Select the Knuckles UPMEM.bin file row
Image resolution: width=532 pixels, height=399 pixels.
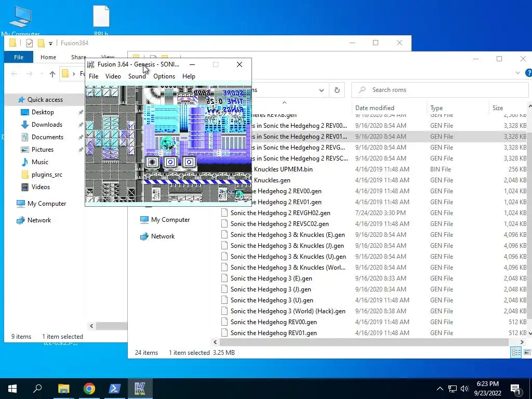coord(389,169)
